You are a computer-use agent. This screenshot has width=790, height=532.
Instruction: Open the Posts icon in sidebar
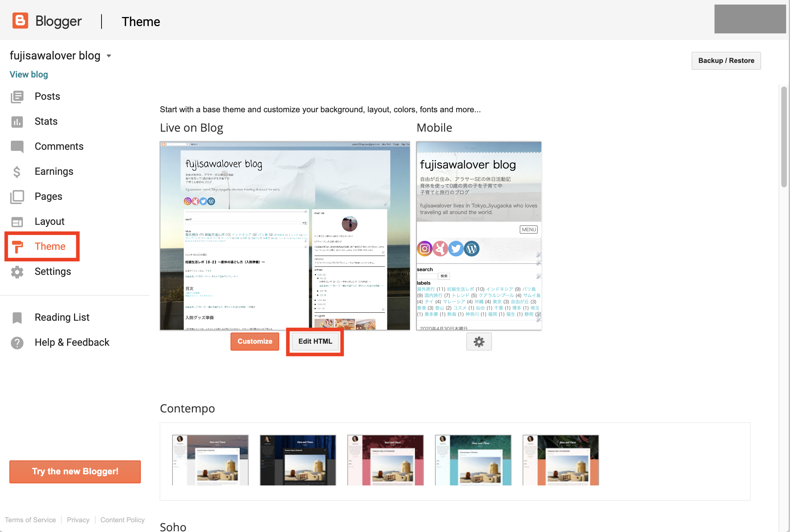pyautogui.click(x=17, y=97)
